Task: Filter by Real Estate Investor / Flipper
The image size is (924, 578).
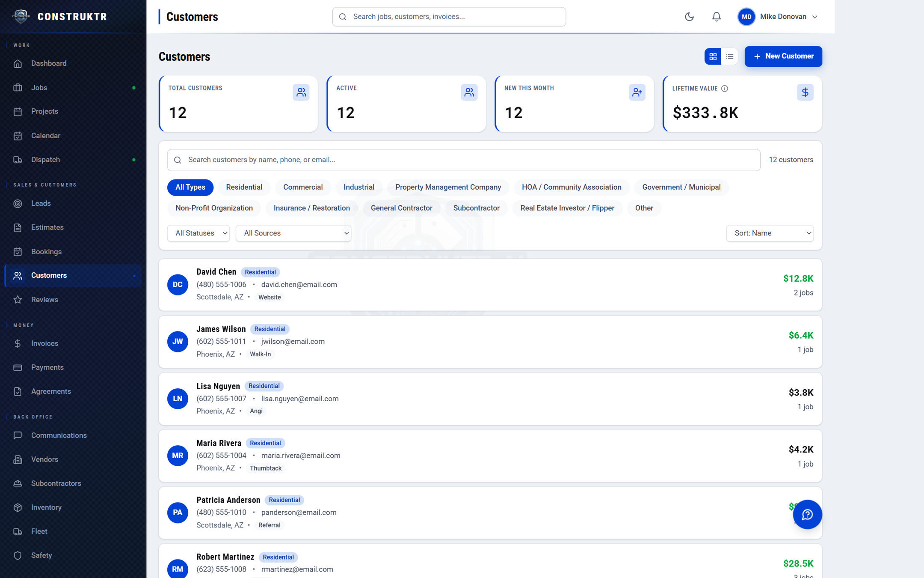Action: coord(567,208)
